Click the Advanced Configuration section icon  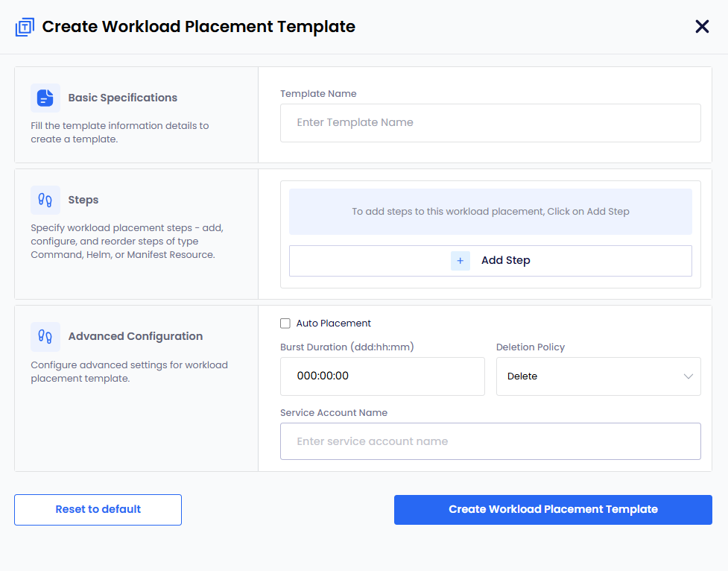click(45, 336)
